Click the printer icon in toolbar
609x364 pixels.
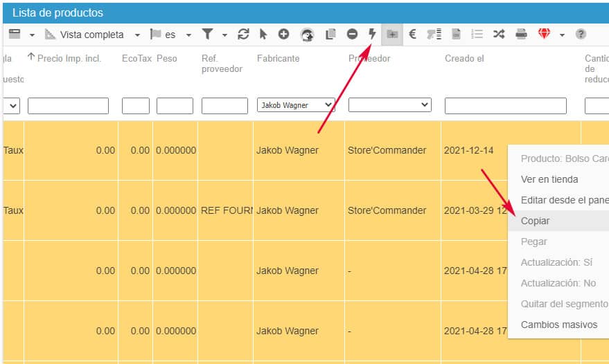point(521,34)
